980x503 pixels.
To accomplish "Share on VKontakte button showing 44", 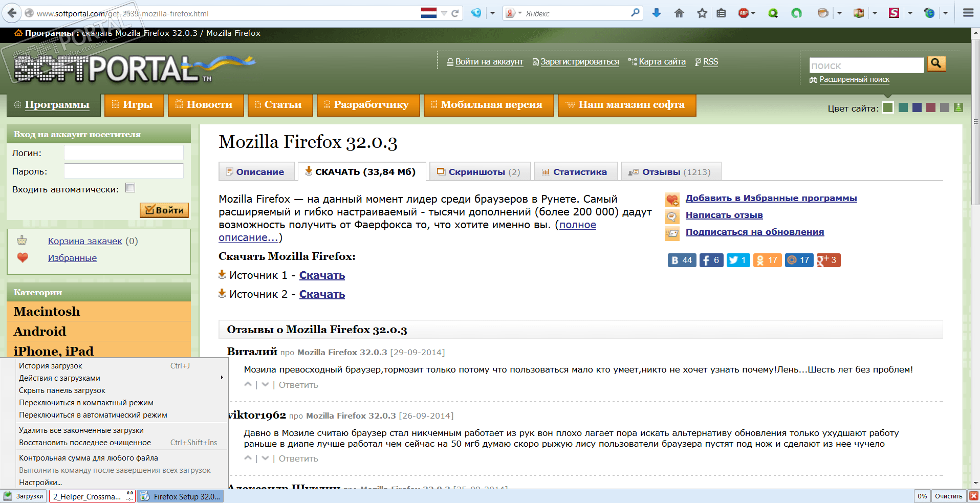I will coord(682,260).
